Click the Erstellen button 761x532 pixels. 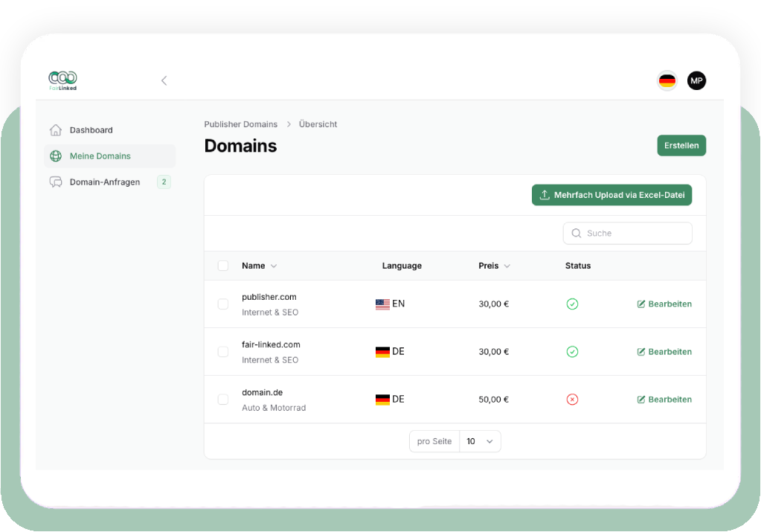click(x=681, y=146)
